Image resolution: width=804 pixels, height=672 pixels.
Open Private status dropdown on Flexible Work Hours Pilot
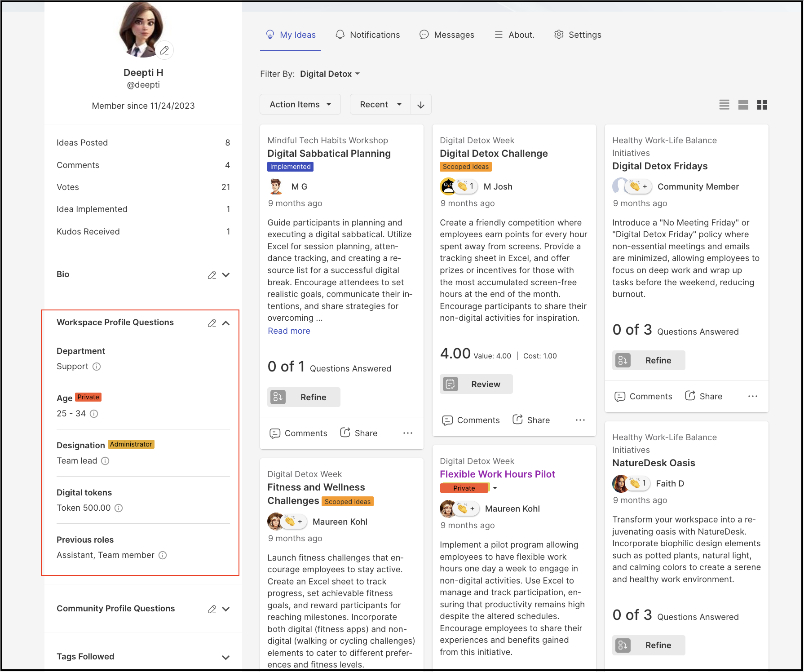click(495, 488)
